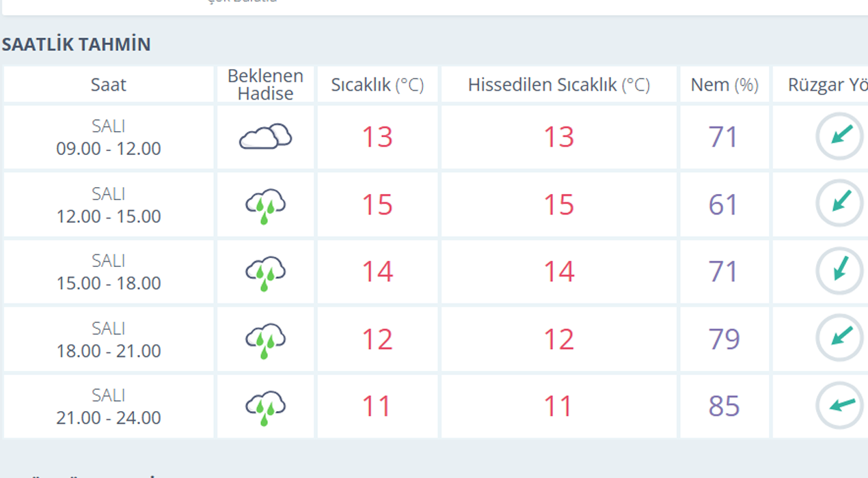The width and height of the screenshot is (868, 478).
Task: Select the SAATLİK TAHMİN section heading
Action: [x=76, y=45]
